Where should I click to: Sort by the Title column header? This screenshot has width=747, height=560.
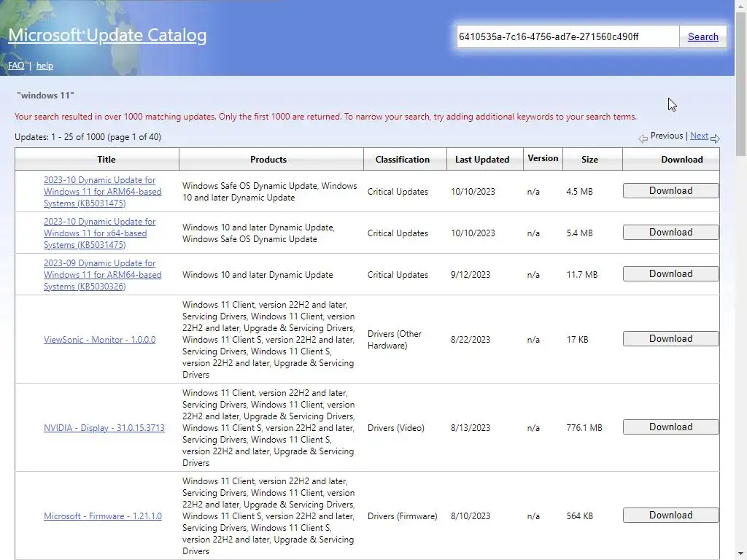[x=107, y=160]
